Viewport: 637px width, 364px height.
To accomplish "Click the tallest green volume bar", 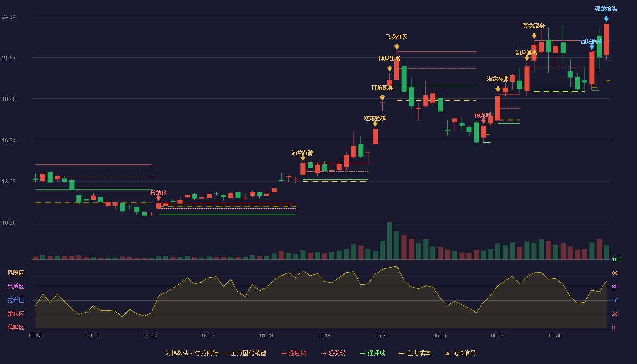I will (389, 241).
